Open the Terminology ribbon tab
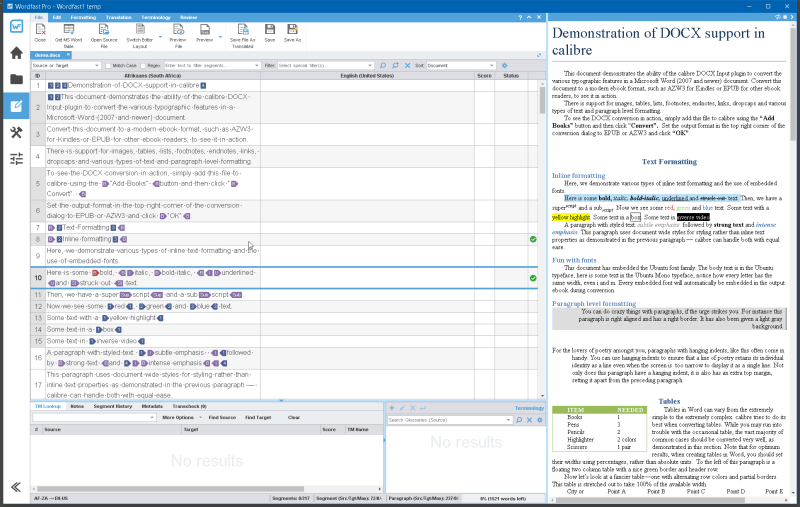This screenshot has width=800, height=507. (156, 17)
